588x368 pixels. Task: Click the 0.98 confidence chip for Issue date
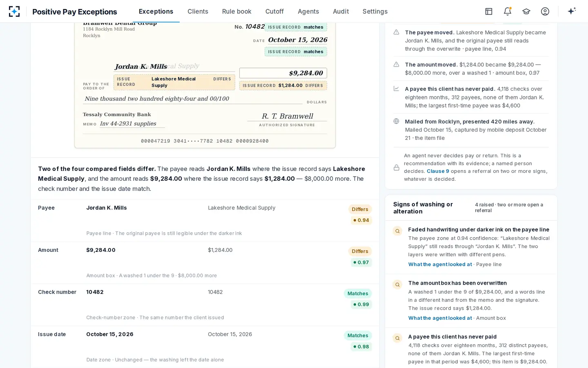[361, 346]
